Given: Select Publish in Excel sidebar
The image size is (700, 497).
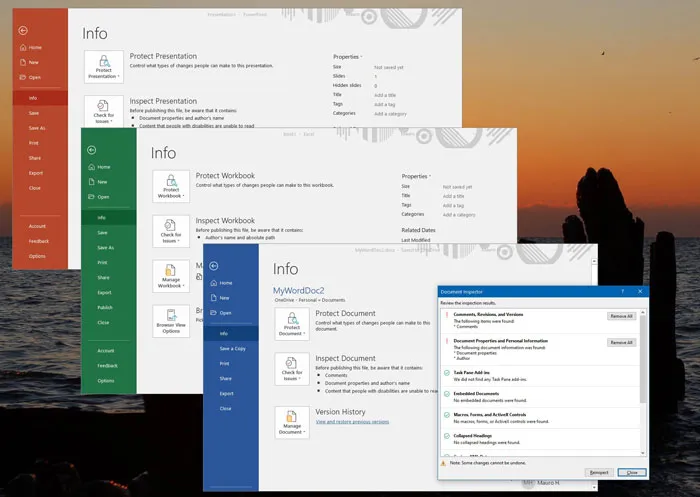Looking at the screenshot, I should pos(105,308).
